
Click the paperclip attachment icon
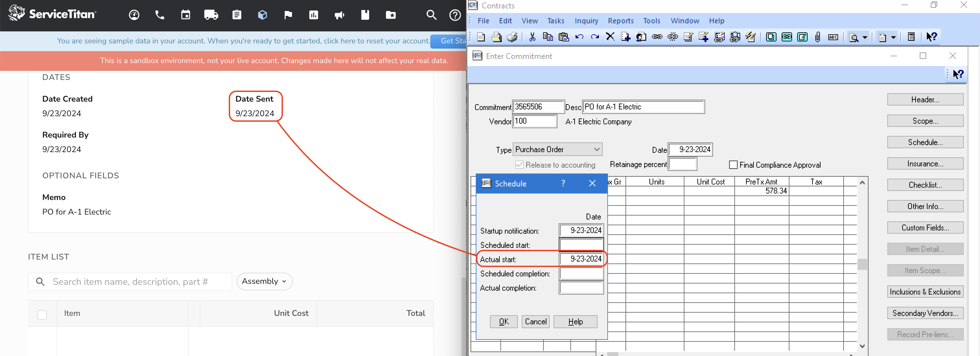point(818,37)
